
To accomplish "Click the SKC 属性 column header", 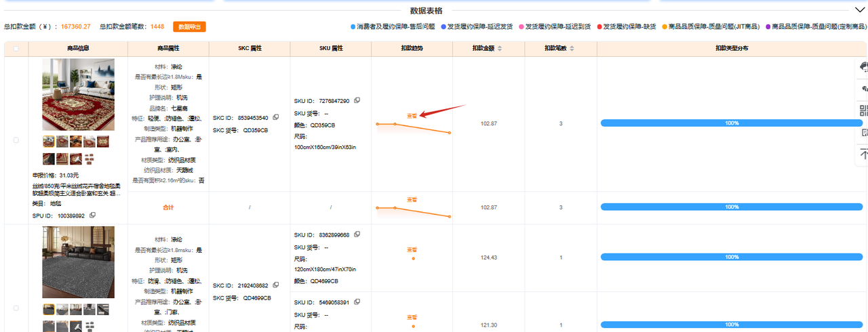I will click(x=250, y=49).
